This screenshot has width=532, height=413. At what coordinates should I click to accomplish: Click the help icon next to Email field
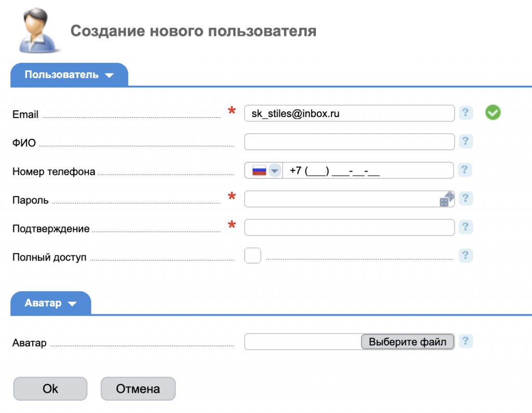[465, 113]
